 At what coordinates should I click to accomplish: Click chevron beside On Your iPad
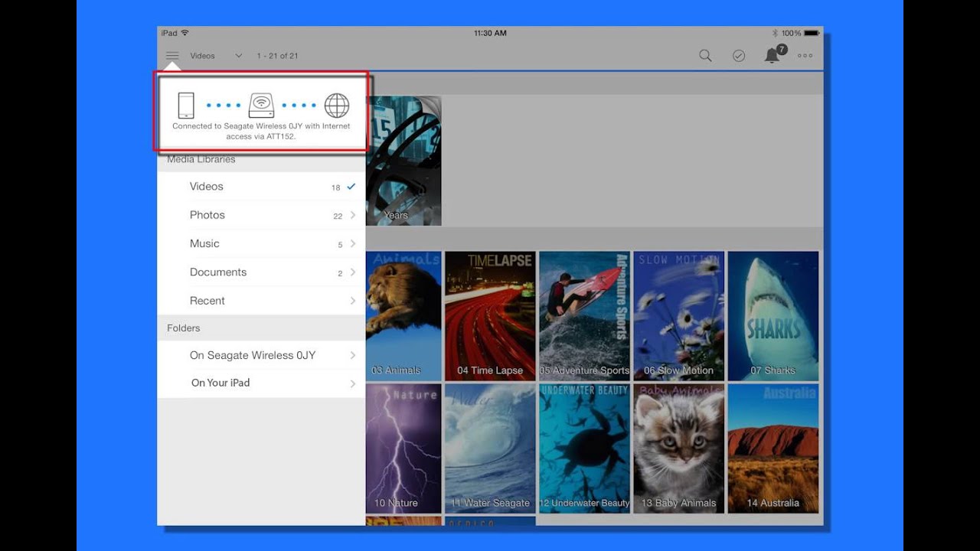(353, 383)
